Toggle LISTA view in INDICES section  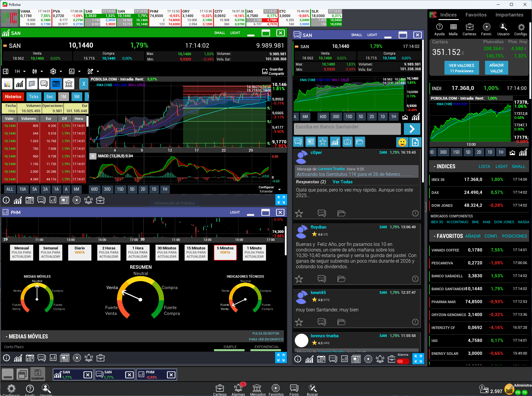click(484, 167)
